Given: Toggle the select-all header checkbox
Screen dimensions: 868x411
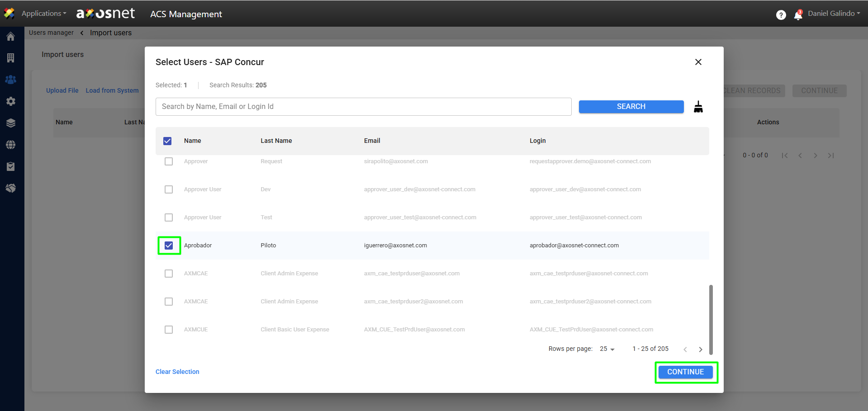Looking at the screenshot, I should (167, 141).
